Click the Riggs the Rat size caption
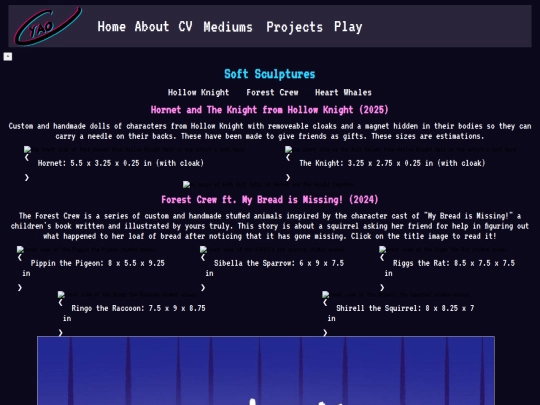 (450, 268)
